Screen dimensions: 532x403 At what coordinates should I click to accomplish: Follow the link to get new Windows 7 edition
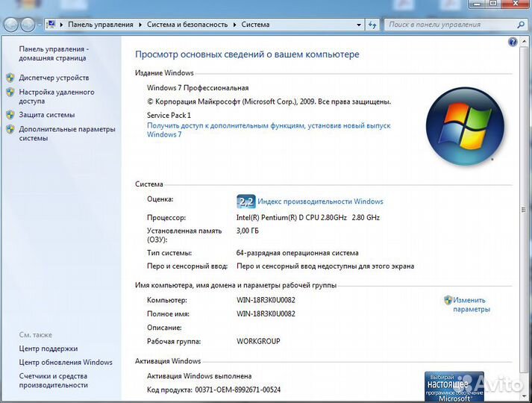click(x=269, y=130)
